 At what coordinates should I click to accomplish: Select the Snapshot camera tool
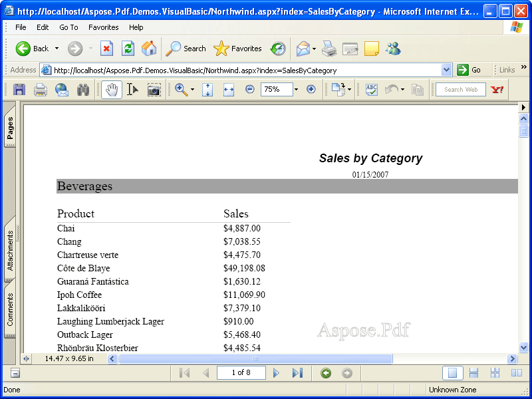coord(154,90)
